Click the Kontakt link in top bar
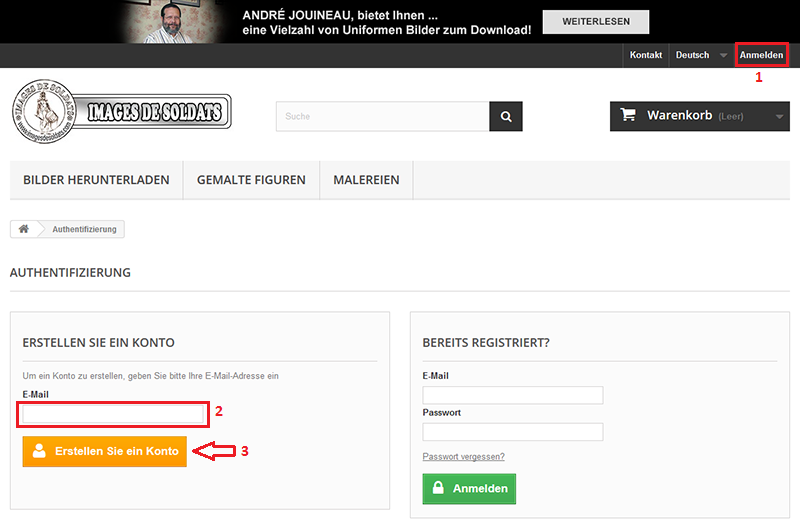This screenshot has height=529, width=800. (646, 55)
